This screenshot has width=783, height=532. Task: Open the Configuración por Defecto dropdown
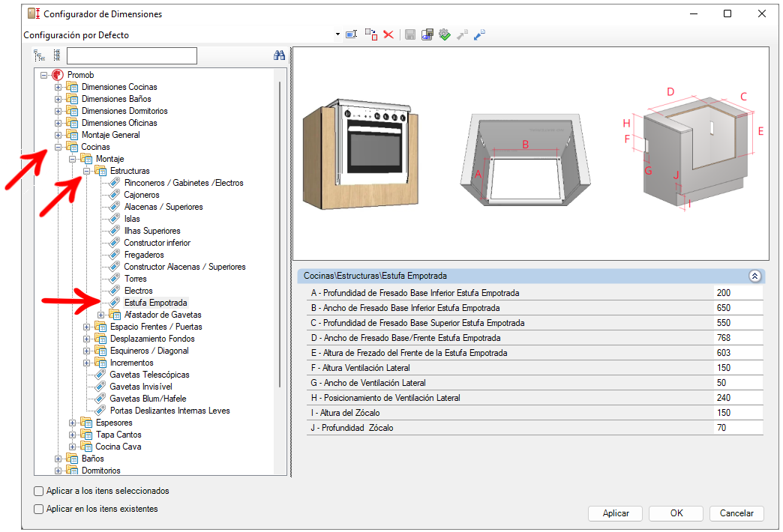click(x=338, y=34)
